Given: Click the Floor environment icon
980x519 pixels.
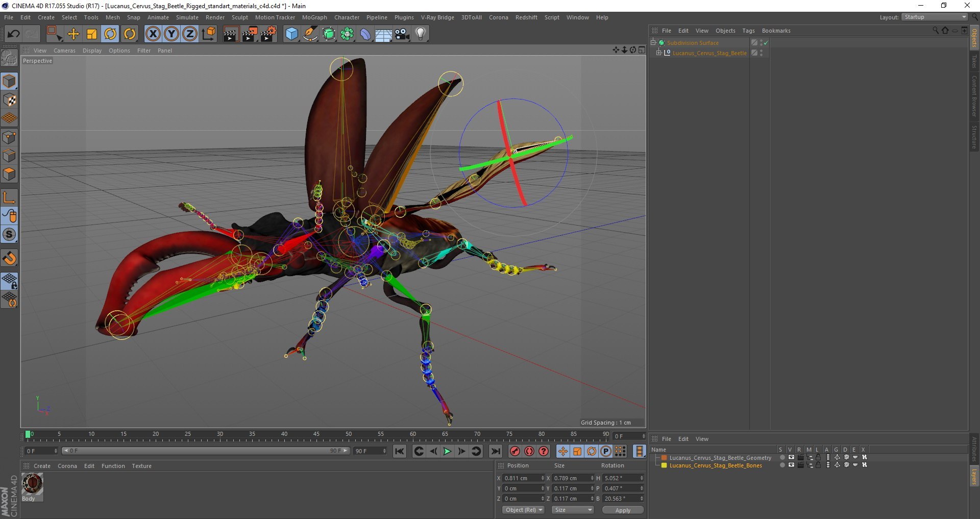Looking at the screenshot, I should click(383, 34).
